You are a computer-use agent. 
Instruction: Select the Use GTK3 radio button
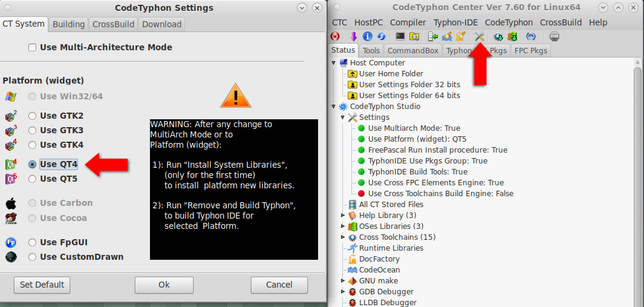click(33, 130)
